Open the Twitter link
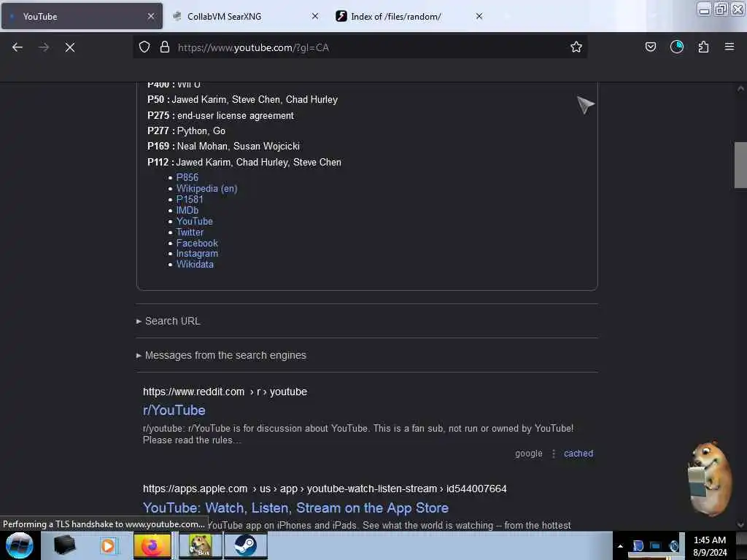 click(190, 232)
